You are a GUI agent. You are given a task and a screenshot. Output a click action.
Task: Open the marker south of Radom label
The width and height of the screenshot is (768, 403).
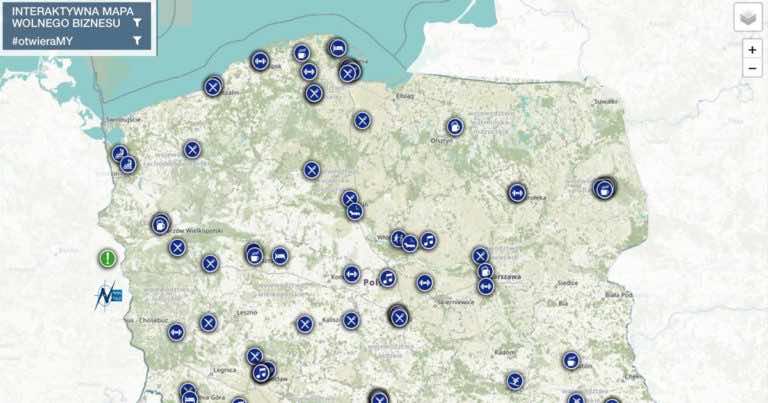click(514, 381)
